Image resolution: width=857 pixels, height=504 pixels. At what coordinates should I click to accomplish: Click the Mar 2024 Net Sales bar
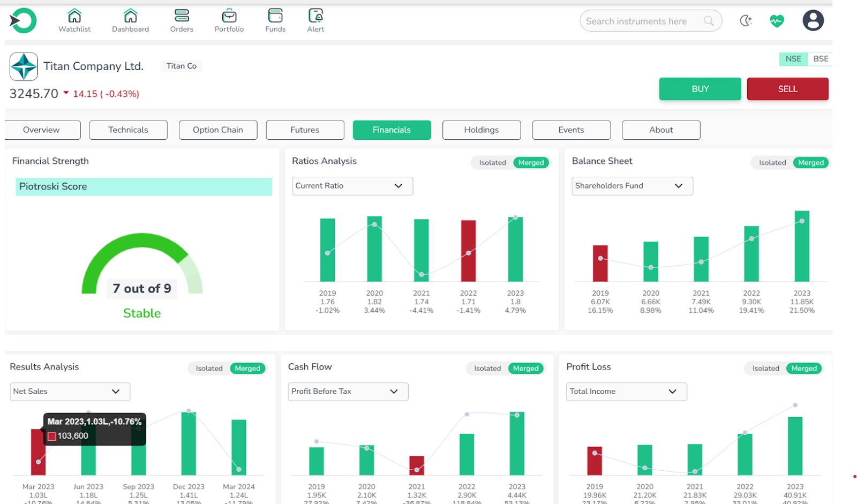[239, 447]
